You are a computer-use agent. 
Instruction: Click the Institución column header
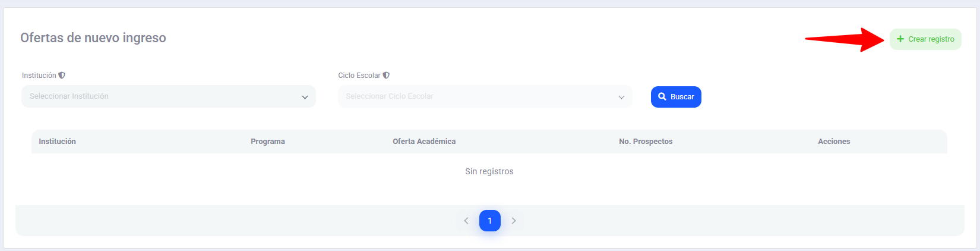tap(58, 142)
